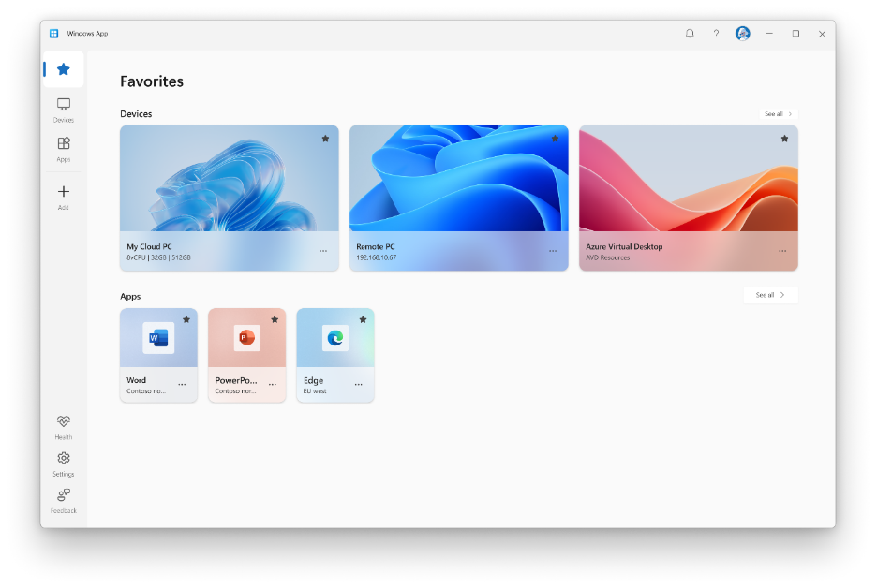The image size is (877, 588).
Task: Minimize the Windows App window
Action: (x=769, y=34)
